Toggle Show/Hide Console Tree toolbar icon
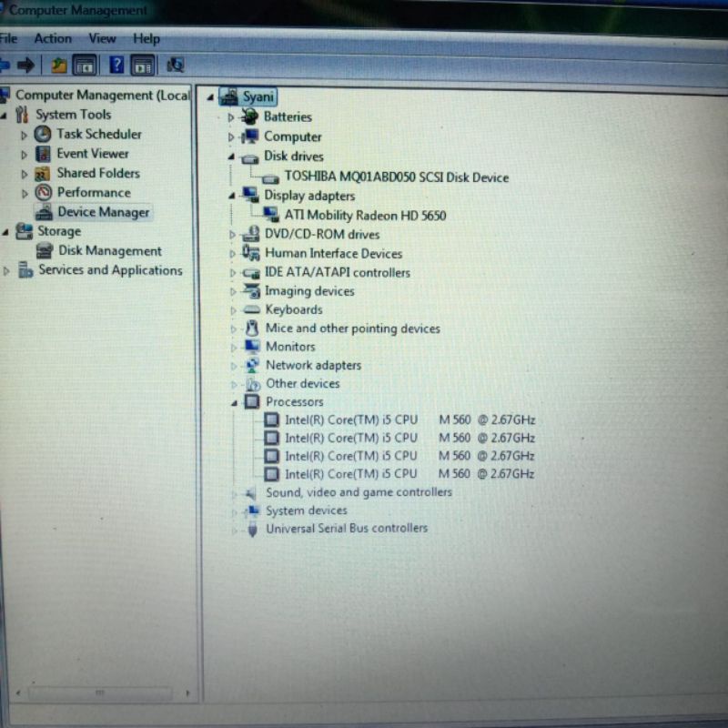This screenshot has height=728, width=728. coord(85,65)
